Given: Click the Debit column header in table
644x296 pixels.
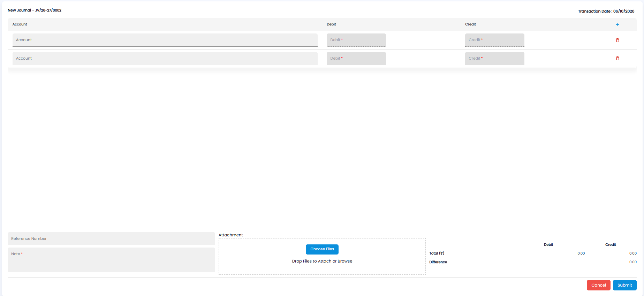Looking at the screenshot, I should [x=332, y=24].
